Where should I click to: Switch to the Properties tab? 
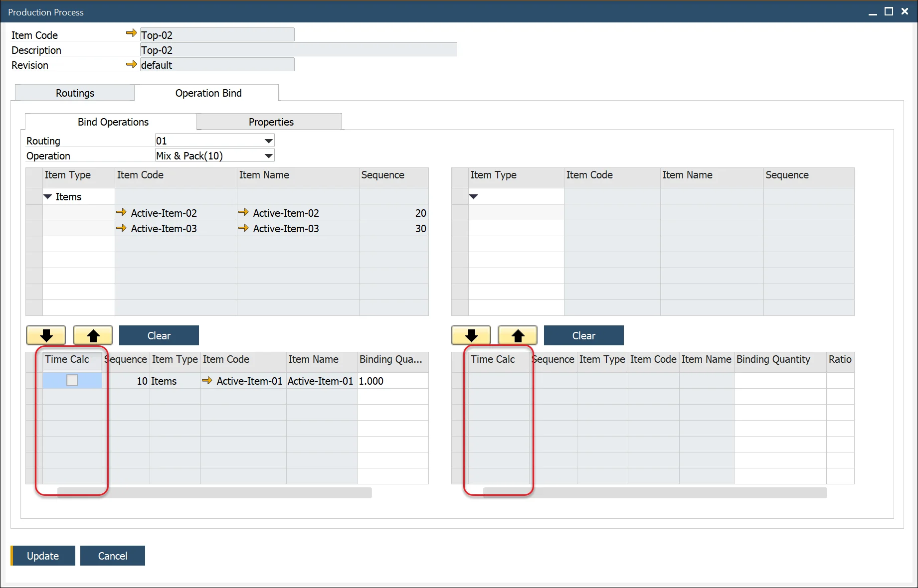(x=270, y=122)
